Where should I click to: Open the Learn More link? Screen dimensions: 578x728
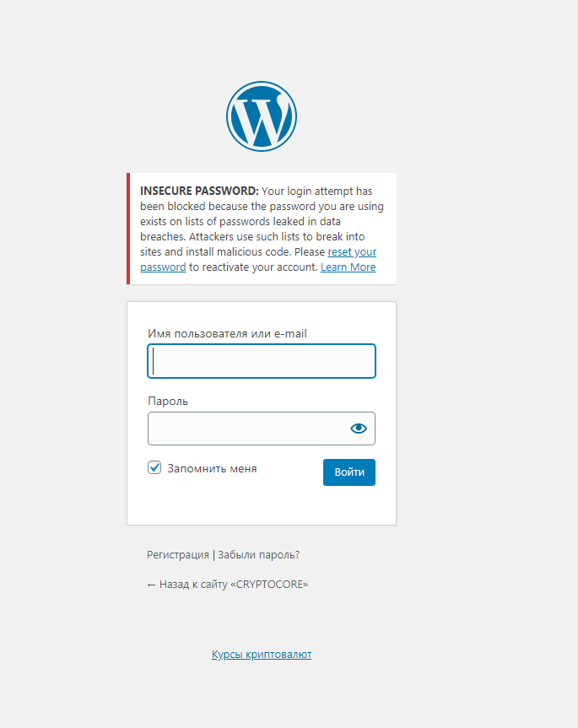point(348,267)
